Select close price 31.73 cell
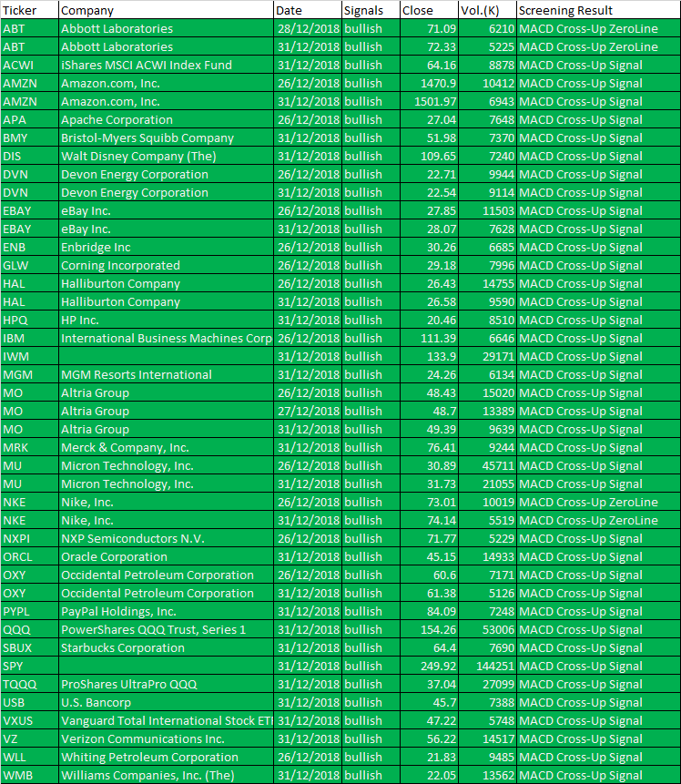This screenshot has height=784, width=681. [429, 484]
